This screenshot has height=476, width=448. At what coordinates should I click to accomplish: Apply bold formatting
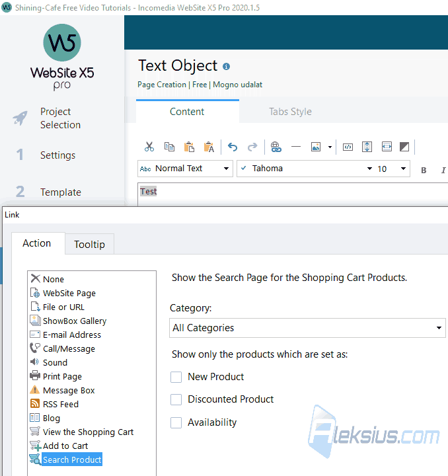tap(424, 171)
